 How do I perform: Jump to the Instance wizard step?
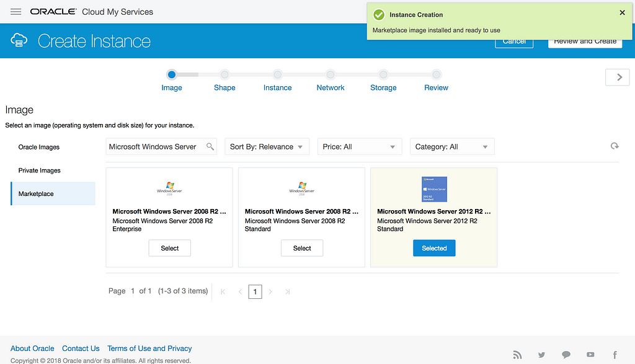pyautogui.click(x=277, y=81)
